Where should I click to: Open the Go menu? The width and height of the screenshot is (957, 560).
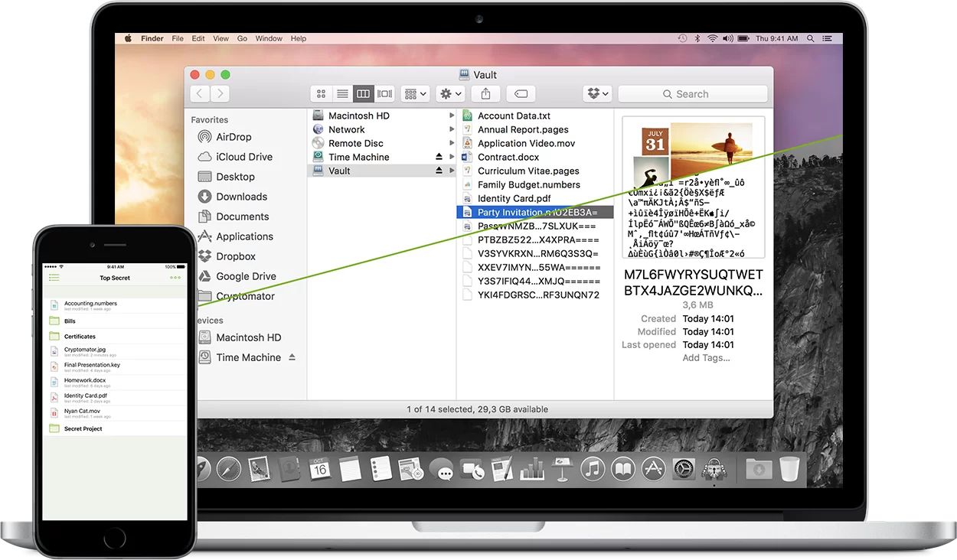pos(242,38)
